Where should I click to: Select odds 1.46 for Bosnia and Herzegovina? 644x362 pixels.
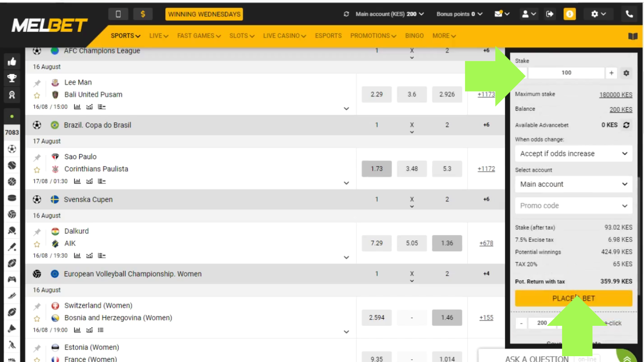(x=447, y=318)
